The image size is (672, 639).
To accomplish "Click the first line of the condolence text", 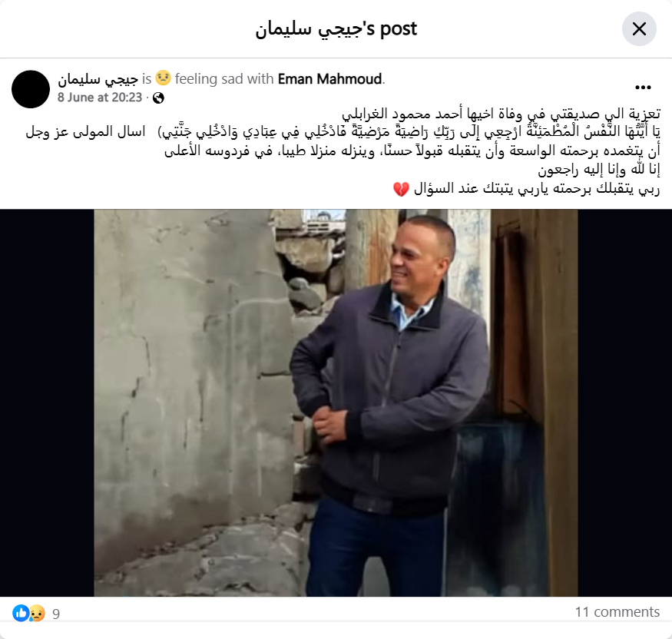I will point(501,114).
